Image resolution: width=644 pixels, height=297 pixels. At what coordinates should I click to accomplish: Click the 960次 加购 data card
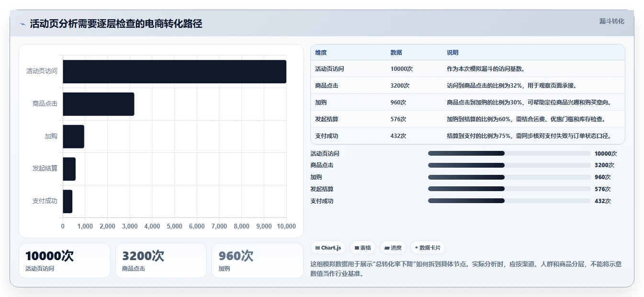tap(258, 261)
